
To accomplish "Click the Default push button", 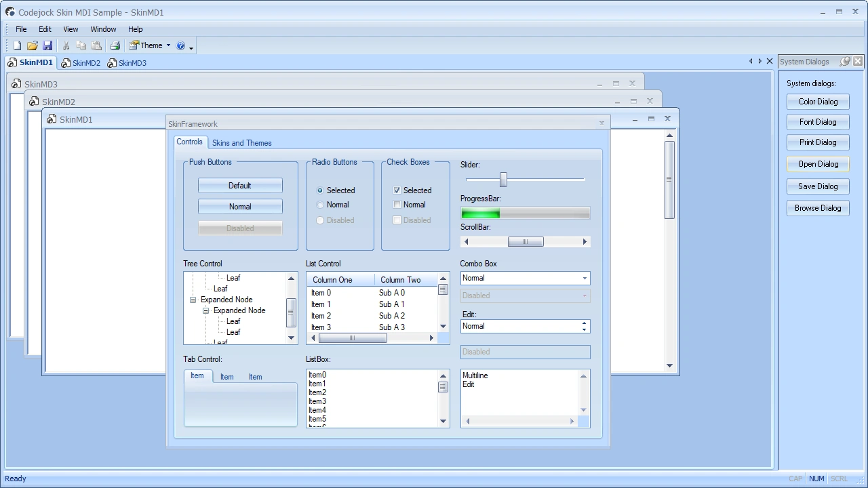I will (x=240, y=186).
